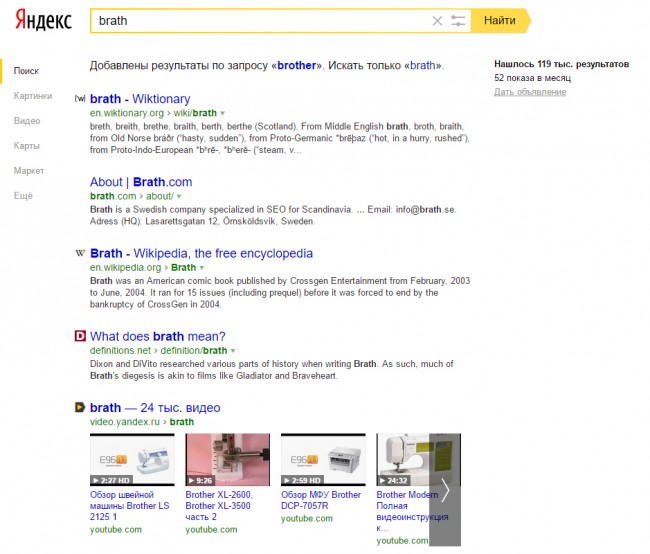
Task: Open 'What does brath mean?' result
Action: tap(158, 337)
